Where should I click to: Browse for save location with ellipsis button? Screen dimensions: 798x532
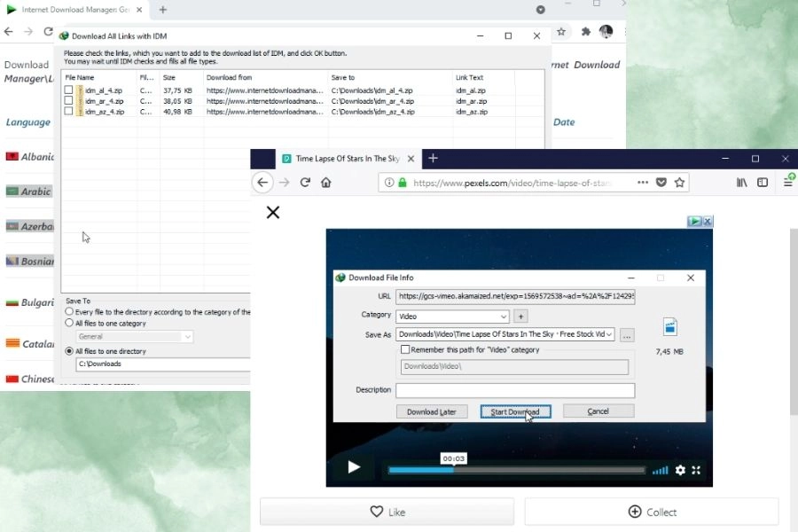pos(627,335)
